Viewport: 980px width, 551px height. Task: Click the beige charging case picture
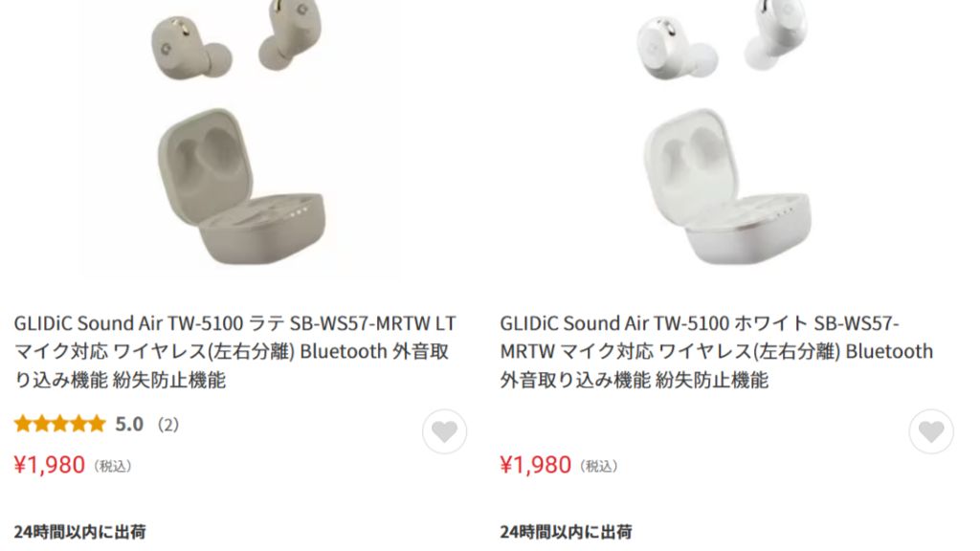point(242,187)
